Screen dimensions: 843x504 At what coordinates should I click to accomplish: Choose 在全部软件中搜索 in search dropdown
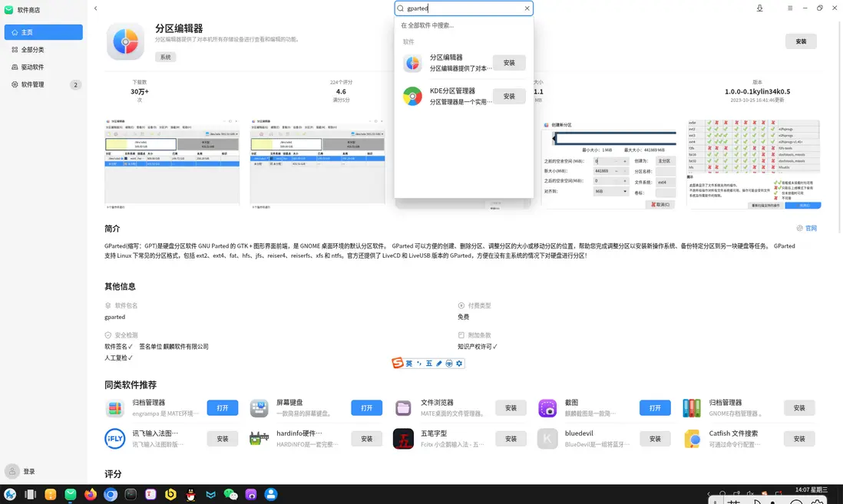[428, 25]
